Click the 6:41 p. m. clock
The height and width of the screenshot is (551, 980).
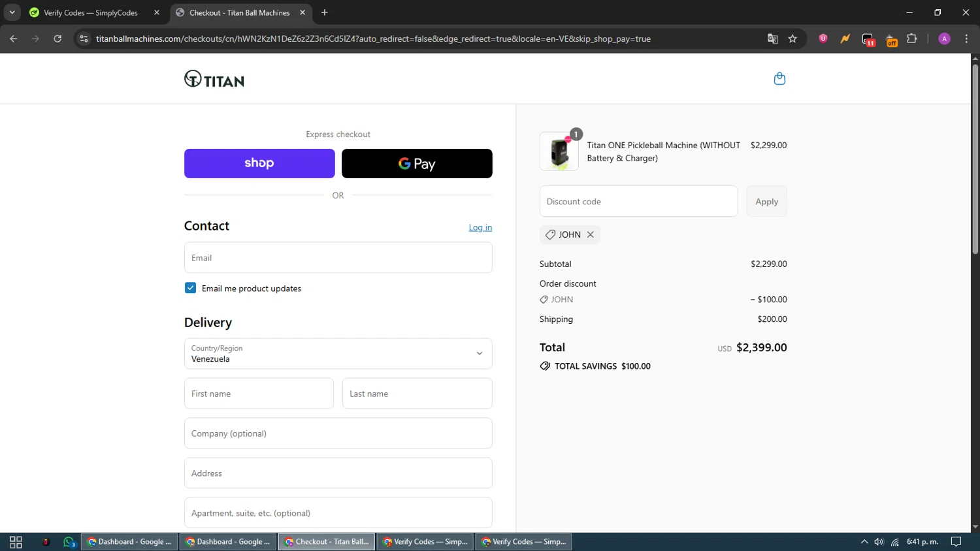[x=923, y=542]
